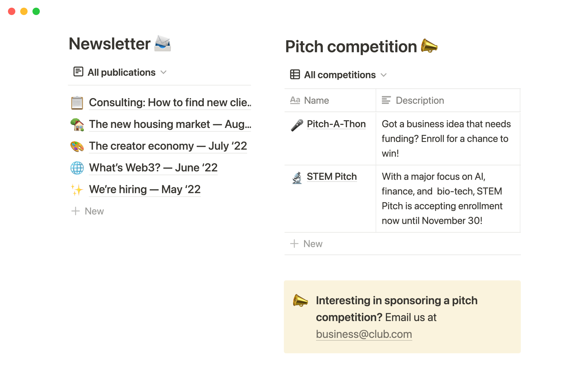Click the green macOS fullscreen window button
This screenshot has height=368, width=588.
tap(36, 11)
